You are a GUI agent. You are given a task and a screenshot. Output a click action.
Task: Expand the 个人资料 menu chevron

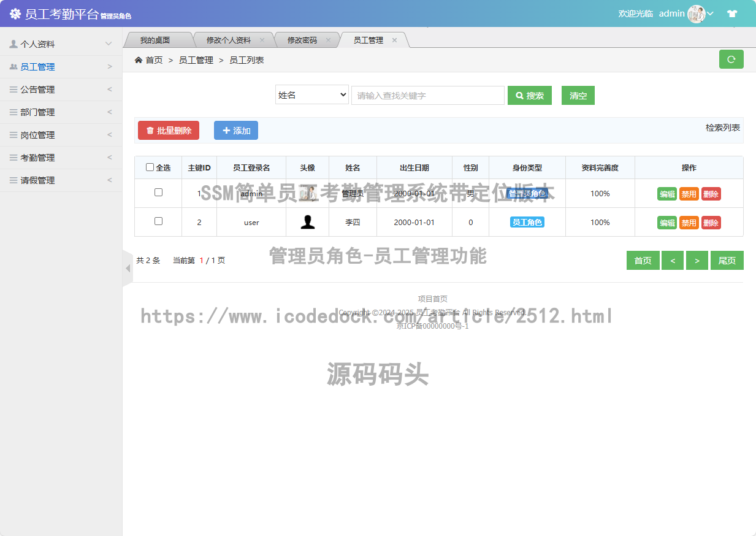[x=109, y=44]
